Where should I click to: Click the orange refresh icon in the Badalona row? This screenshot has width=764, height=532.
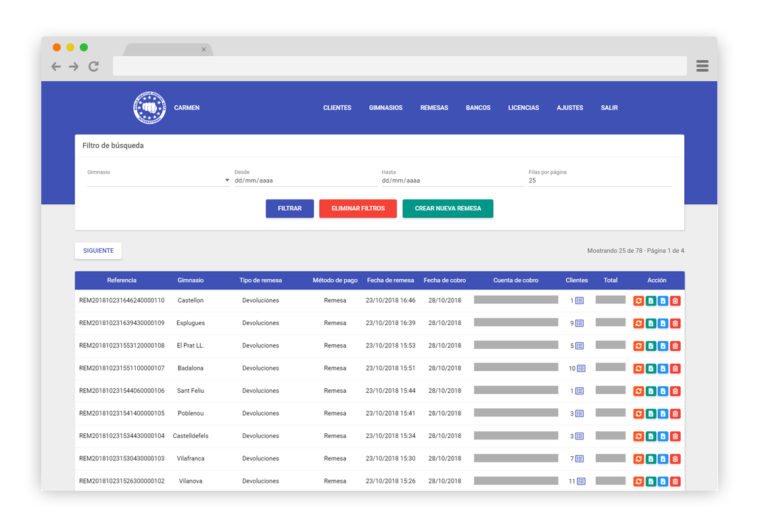(x=638, y=368)
